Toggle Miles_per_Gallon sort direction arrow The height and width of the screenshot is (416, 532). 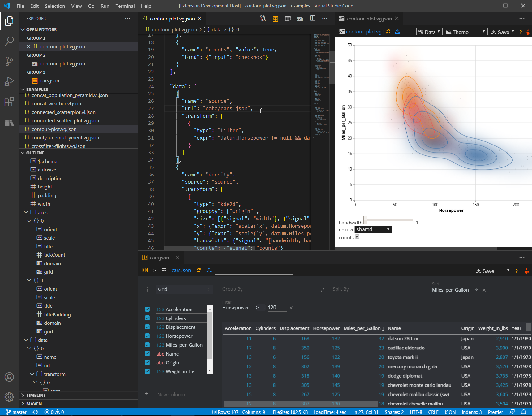coord(476,289)
